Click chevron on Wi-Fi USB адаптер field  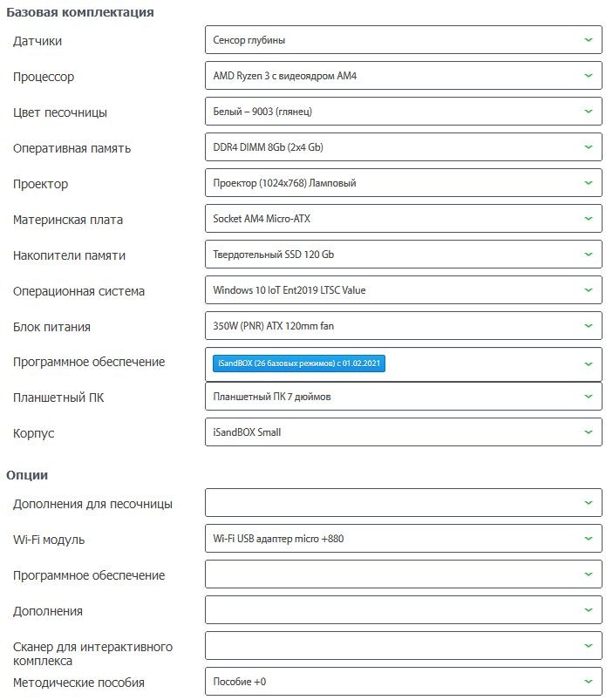(589, 539)
